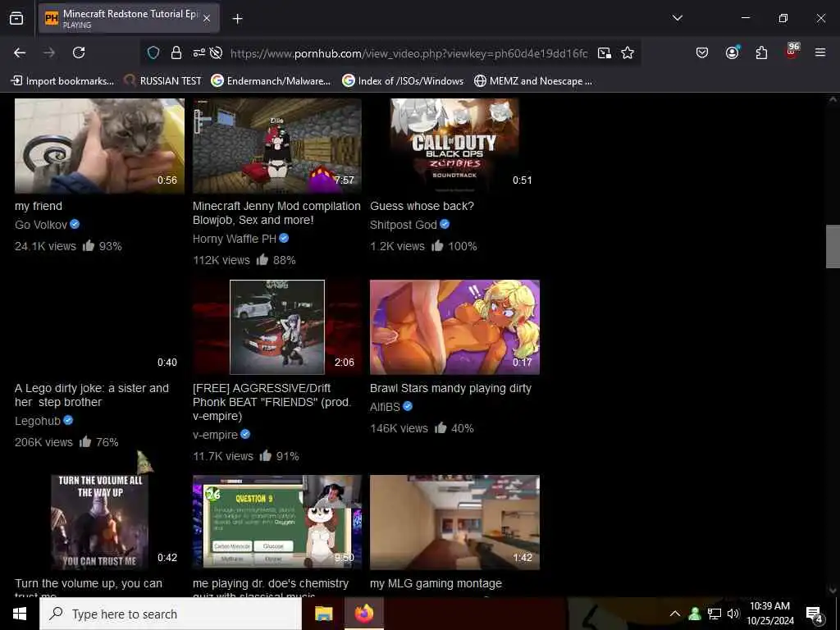Focus the URL address field
The image size is (840, 630).
[409, 53]
